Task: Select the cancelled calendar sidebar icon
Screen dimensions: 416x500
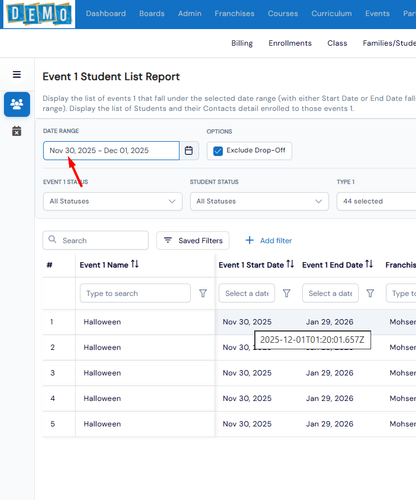Action: coord(17,131)
